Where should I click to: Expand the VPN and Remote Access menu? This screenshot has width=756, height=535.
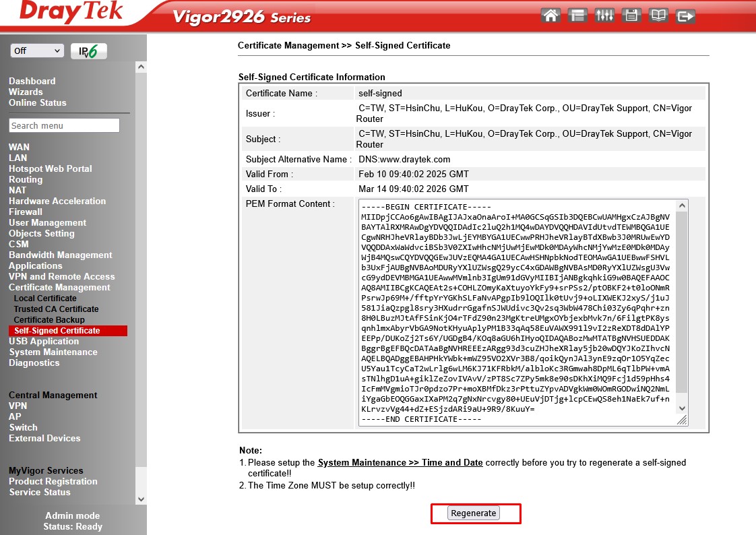point(61,276)
